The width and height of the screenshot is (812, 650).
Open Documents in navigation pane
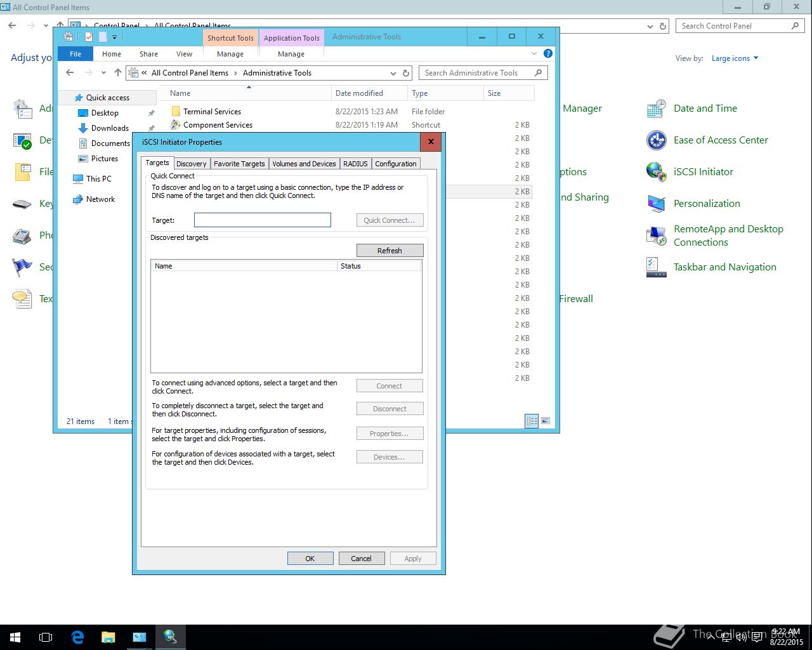tap(110, 143)
